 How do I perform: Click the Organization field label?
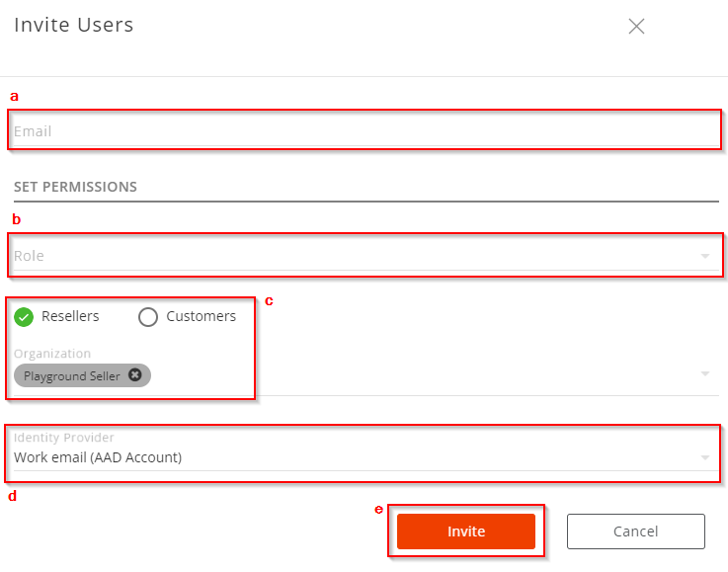click(x=52, y=354)
